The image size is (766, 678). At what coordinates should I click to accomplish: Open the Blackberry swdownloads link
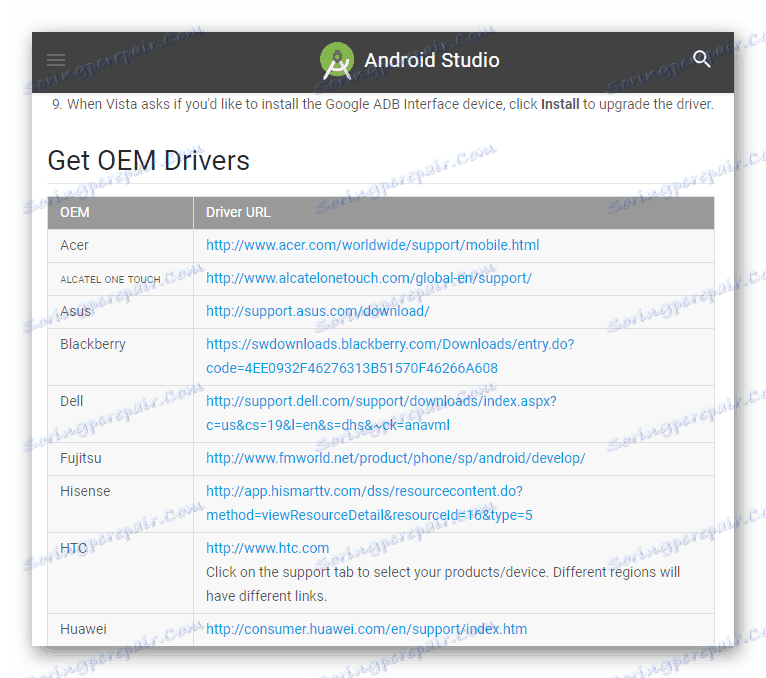point(390,356)
